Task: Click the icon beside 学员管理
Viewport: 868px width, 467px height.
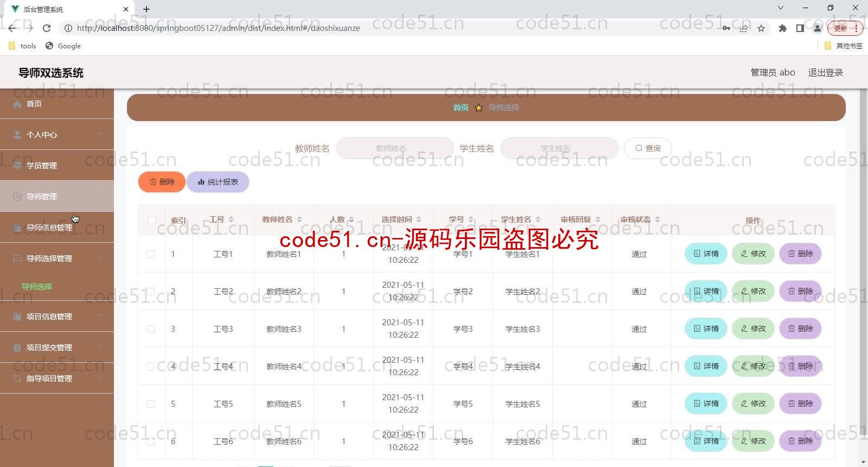Action: point(17,166)
